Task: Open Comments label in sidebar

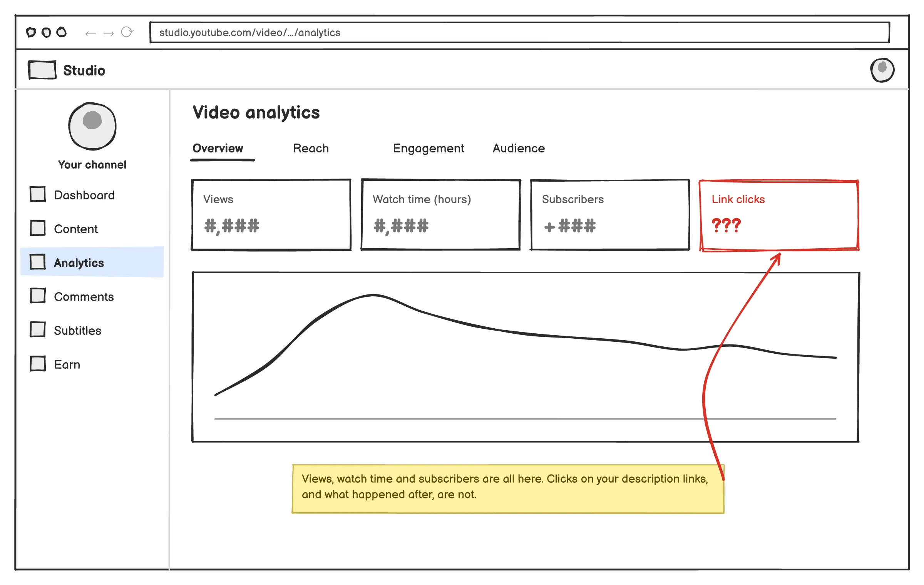Action: [x=84, y=297]
